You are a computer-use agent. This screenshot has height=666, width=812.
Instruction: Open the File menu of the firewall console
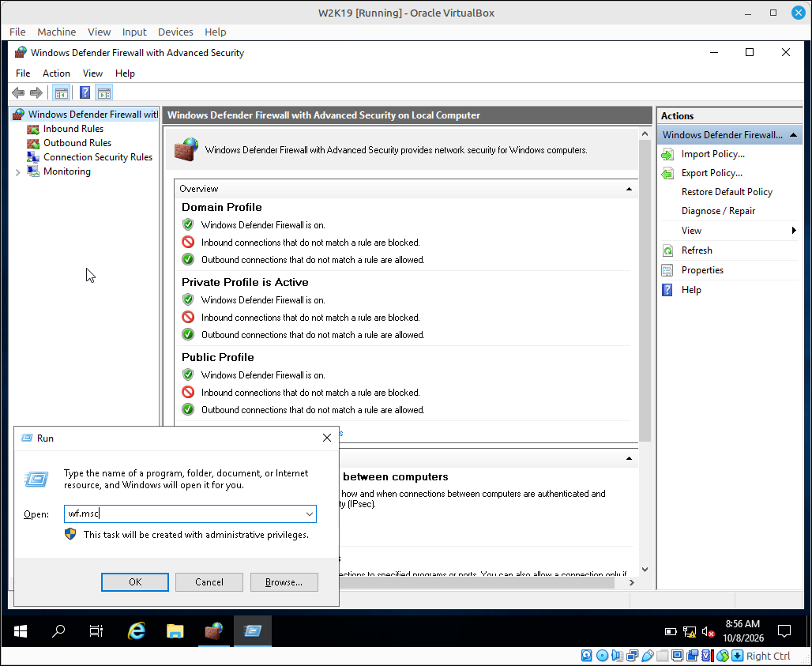tap(23, 73)
